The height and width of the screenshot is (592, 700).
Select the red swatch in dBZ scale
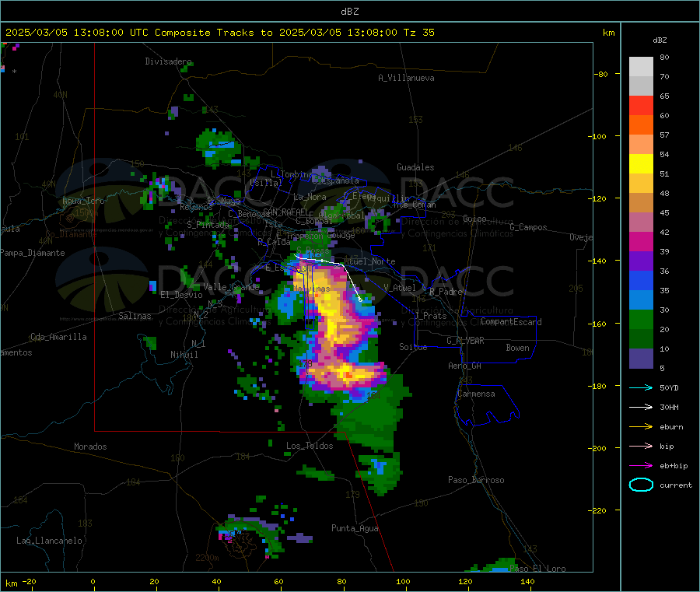[641, 105]
